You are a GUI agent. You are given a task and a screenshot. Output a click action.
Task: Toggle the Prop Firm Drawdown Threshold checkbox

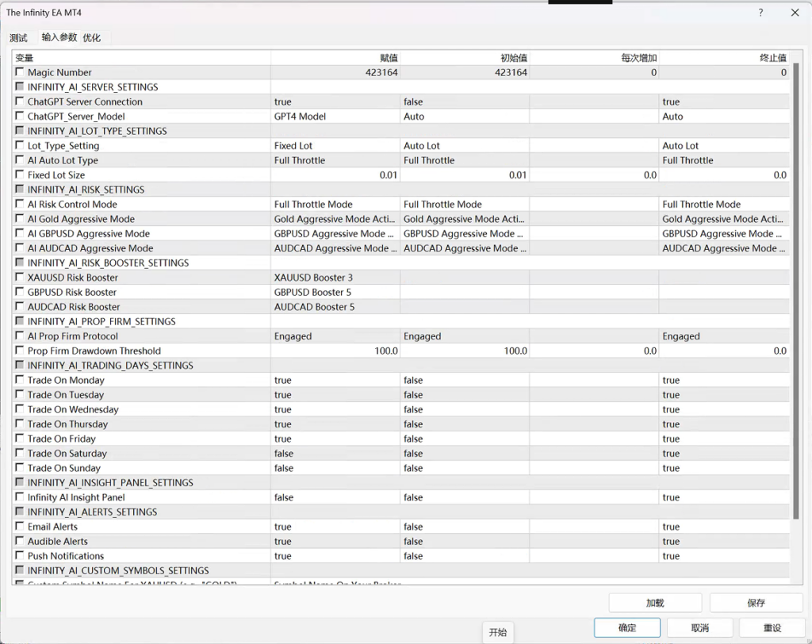pos(20,351)
